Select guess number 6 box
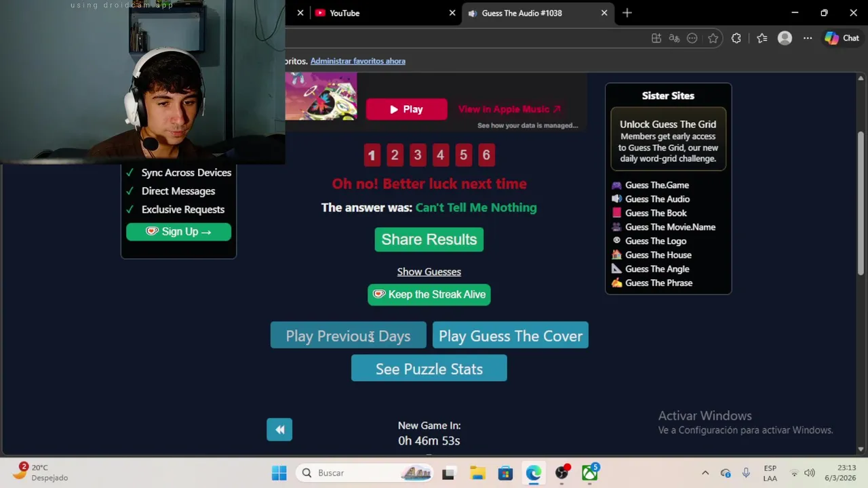Image resolution: width=868 pixels, height=488 pixels. point(486,155)
